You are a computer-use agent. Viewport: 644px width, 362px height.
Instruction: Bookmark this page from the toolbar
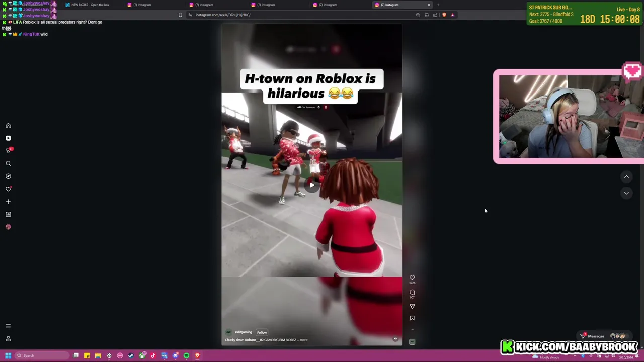click(x=180, y=15)
